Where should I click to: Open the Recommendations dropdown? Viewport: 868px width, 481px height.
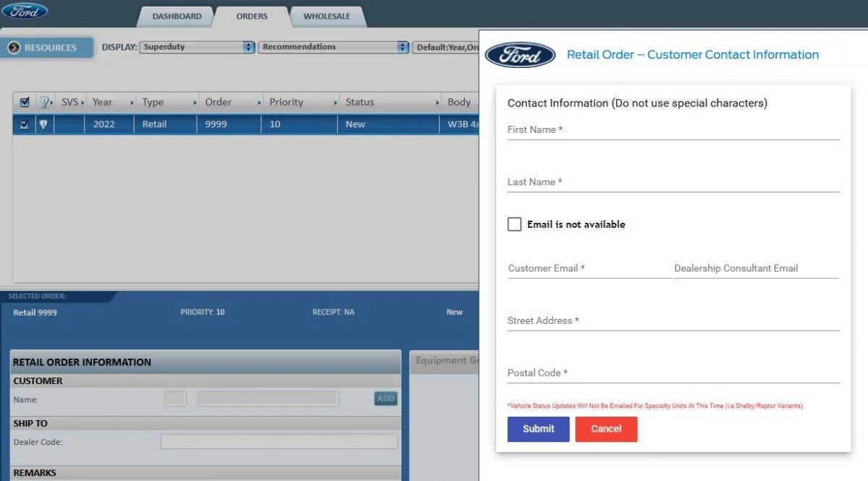[333, 47]
